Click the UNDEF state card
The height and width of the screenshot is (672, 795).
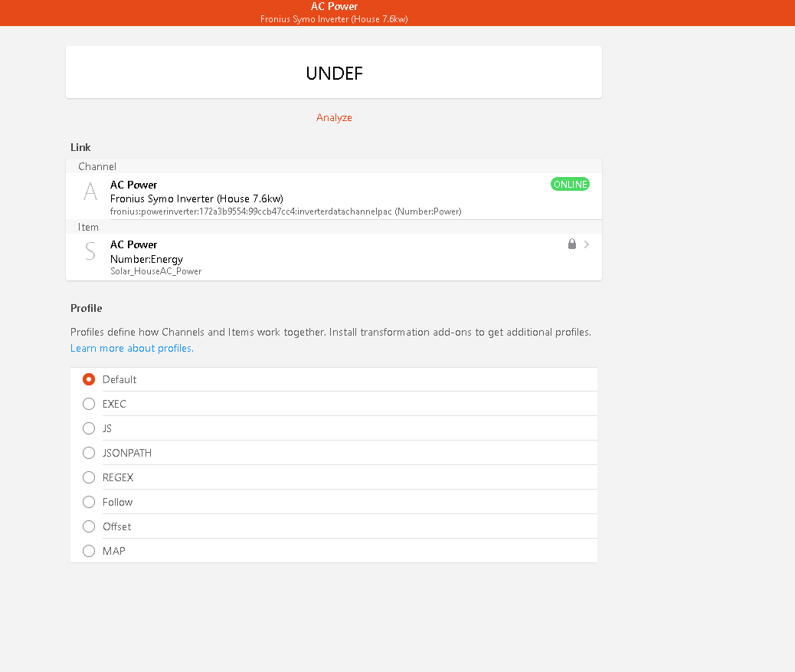coord(334,73)
